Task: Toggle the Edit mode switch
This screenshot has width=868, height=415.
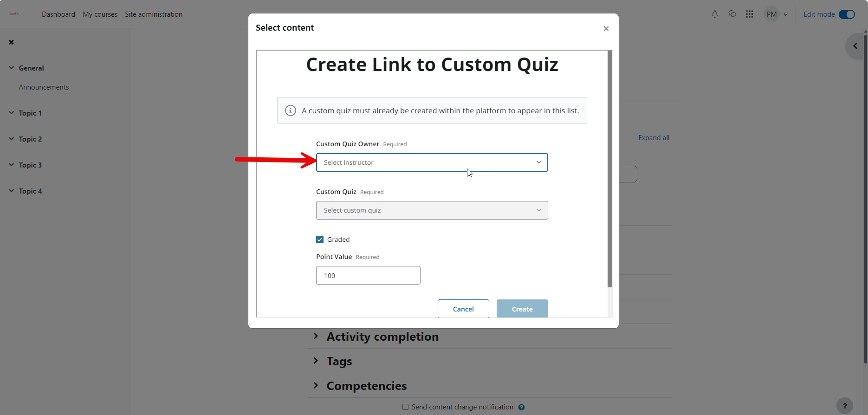Action: 847,14
